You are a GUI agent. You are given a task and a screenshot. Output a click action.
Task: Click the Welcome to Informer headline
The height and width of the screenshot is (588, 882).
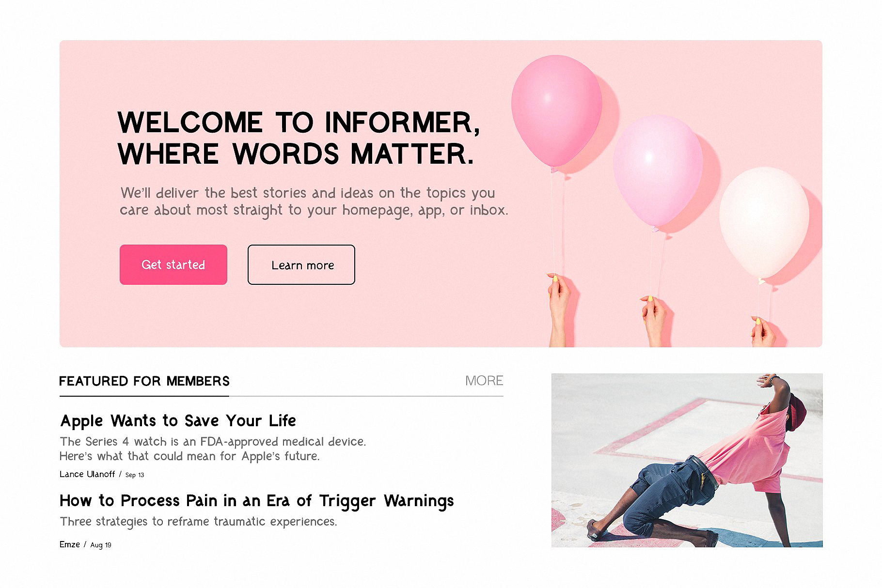[x=299, y=138]
